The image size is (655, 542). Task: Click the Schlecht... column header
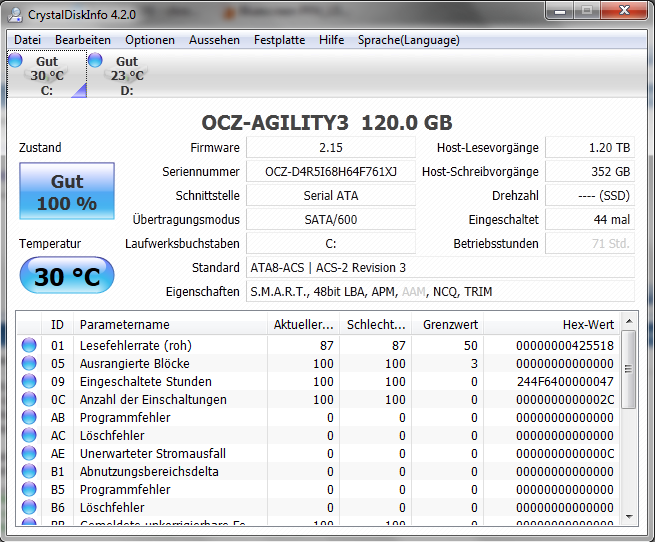(x=376, y=325)
